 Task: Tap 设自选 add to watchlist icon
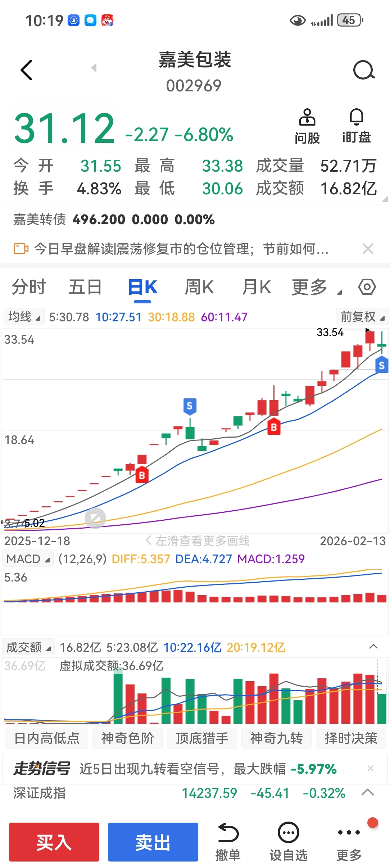(x=289, y=842)
